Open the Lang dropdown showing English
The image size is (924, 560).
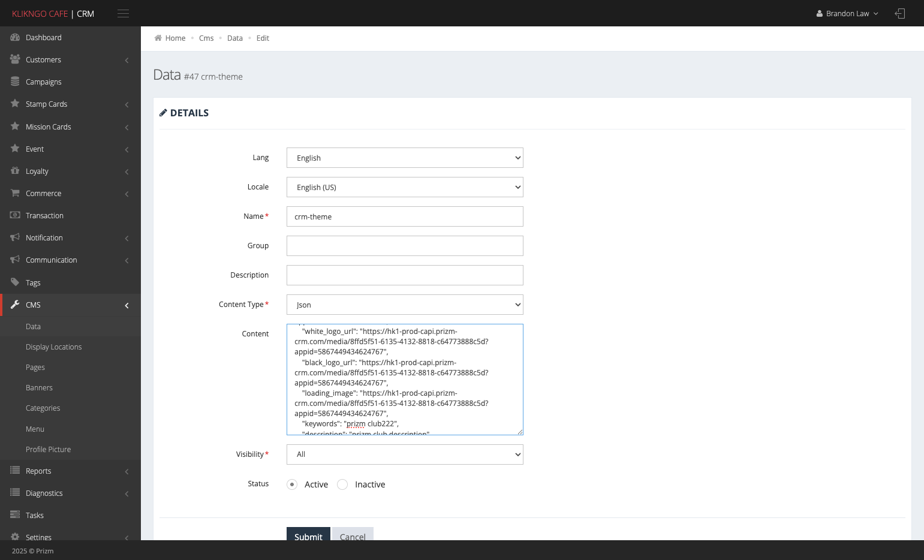(405, 158)
